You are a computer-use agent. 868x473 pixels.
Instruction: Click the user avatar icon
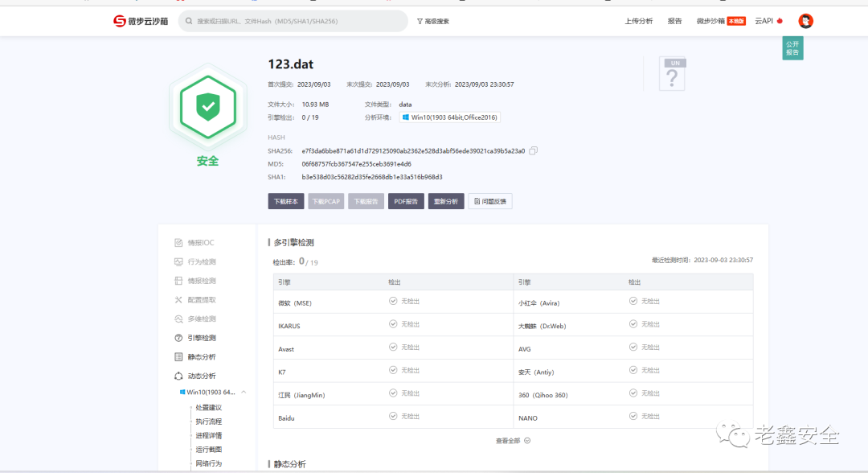(x=805, y=21)
